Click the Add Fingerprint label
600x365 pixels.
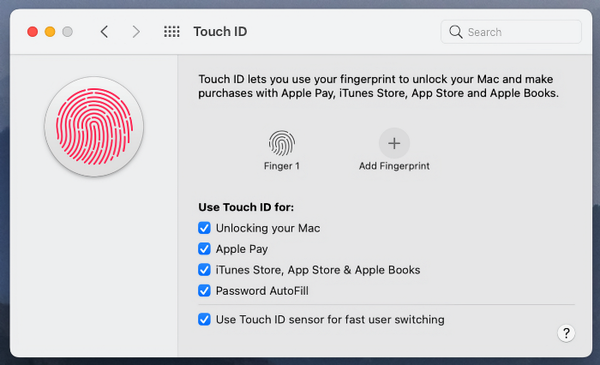pos(394,166)
